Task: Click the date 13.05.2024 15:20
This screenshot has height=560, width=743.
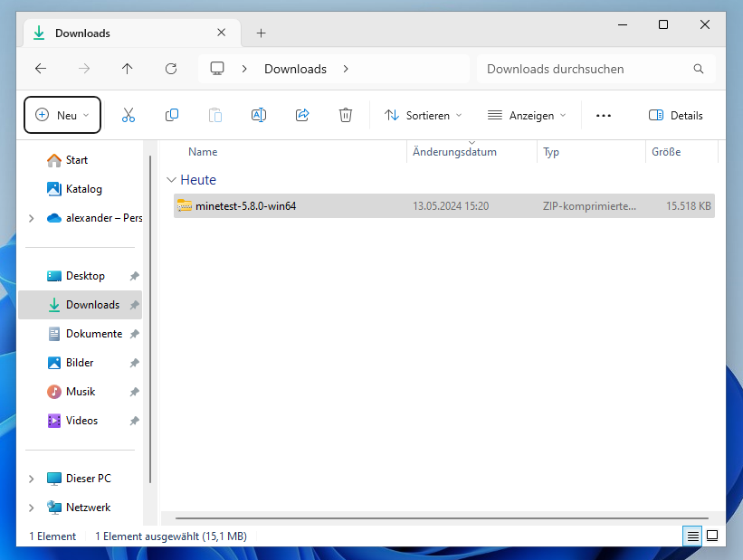Action: pos(451,206)
